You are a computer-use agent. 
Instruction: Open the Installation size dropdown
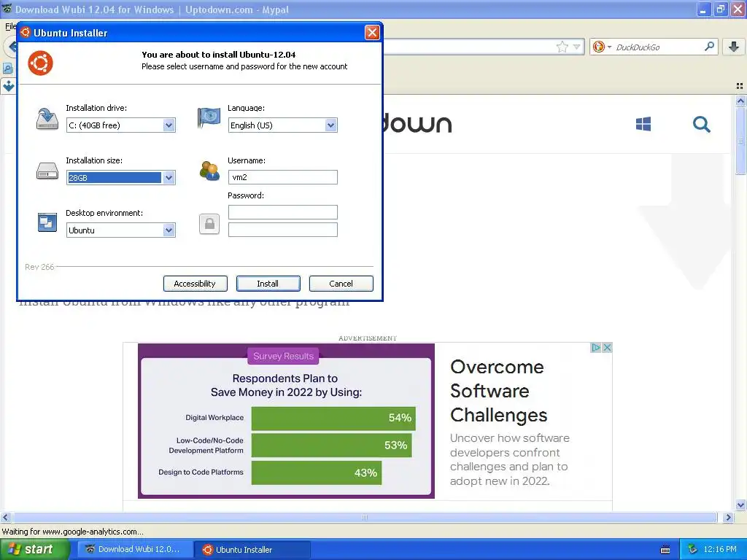click(169, 178)
